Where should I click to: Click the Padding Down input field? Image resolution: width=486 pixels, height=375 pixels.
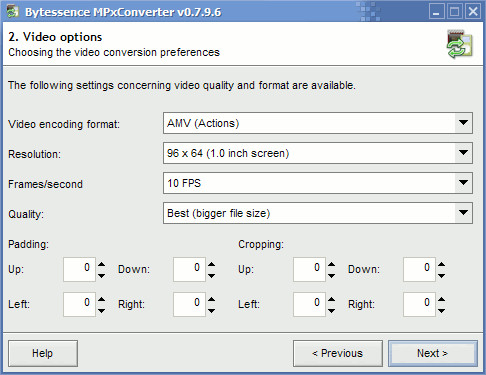(x=189, y=269)
